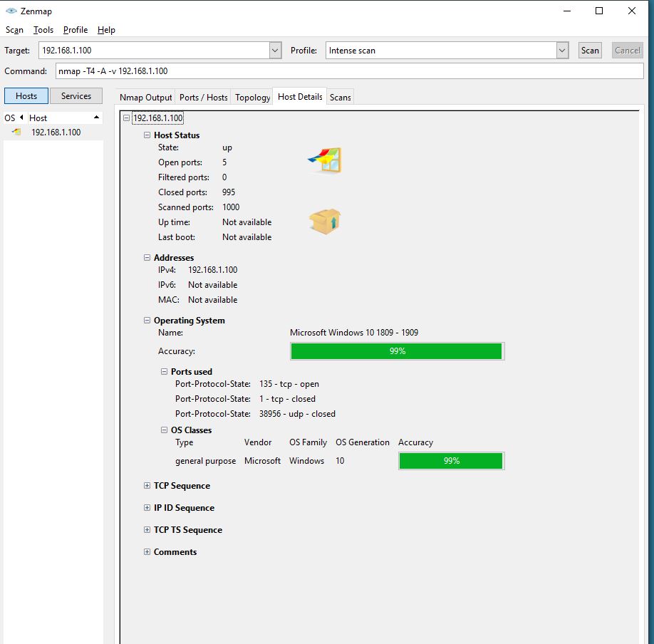Click the State value 'up'

227,147
